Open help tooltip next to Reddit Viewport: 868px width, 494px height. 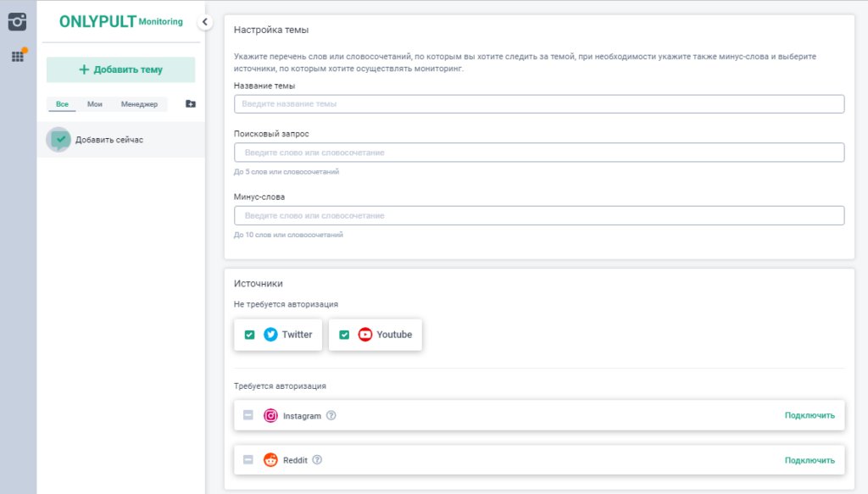pyautogui.click(x=317, y=460)
